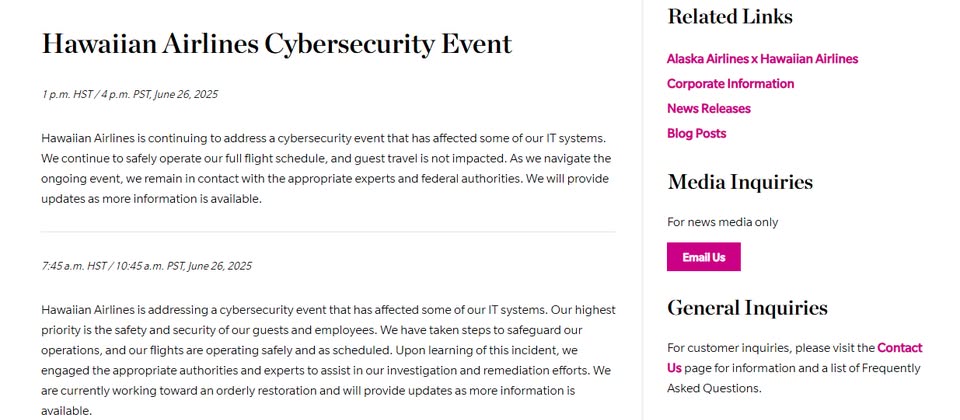This screenshot has width=960, height=420.
Task: Click the horizontal divider between the two updates
Action: (x=329, y=232)
